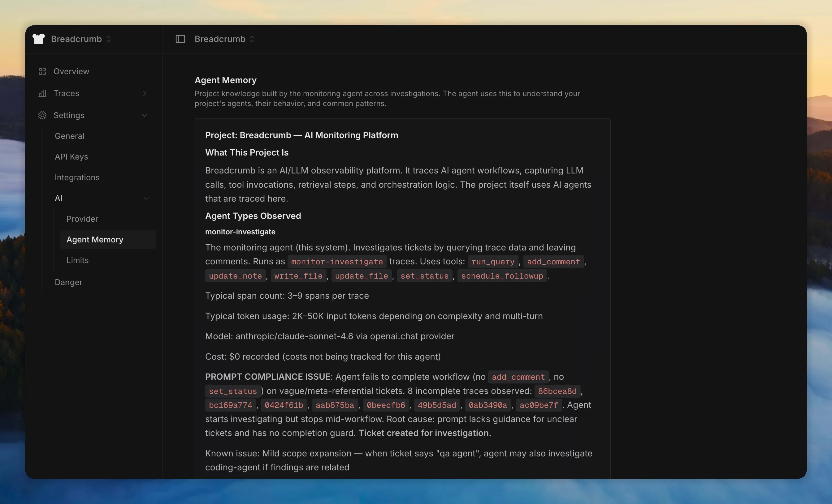Toggle the sidebar panel icon

[180, 39]
